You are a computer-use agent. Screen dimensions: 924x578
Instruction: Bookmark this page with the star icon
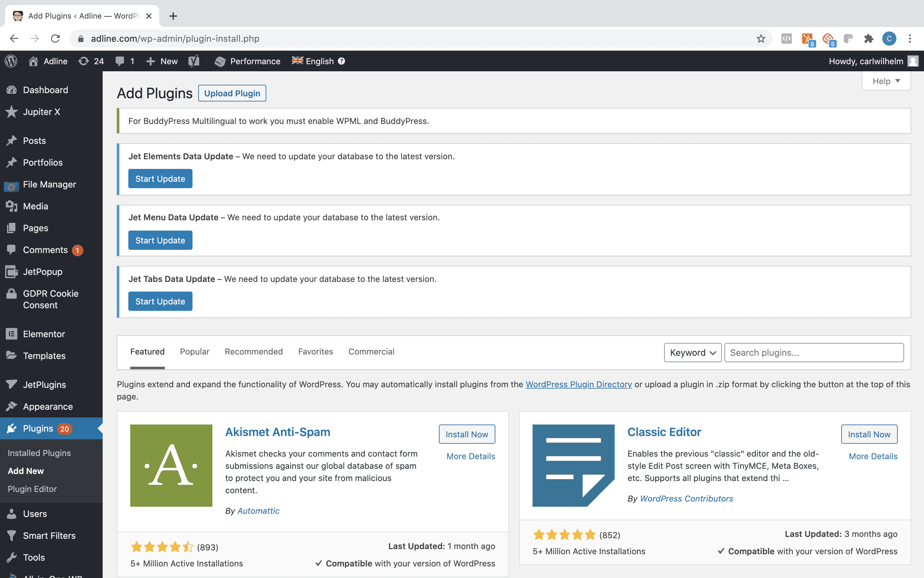761,39
